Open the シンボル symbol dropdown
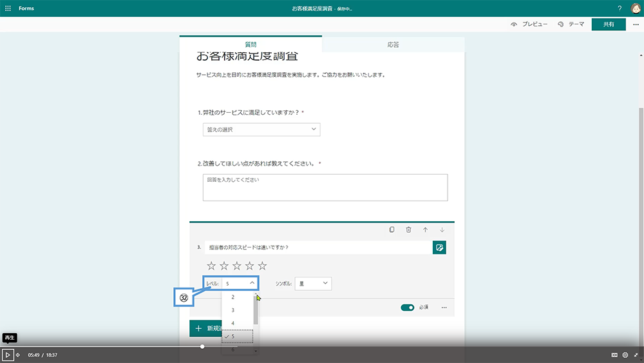The height and width of the screenshot is (363, 644). [x=313, y=283]
